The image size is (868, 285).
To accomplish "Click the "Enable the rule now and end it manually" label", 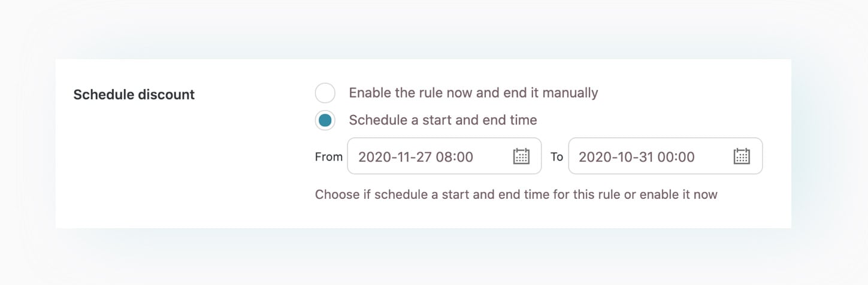I will pos(473,93).
